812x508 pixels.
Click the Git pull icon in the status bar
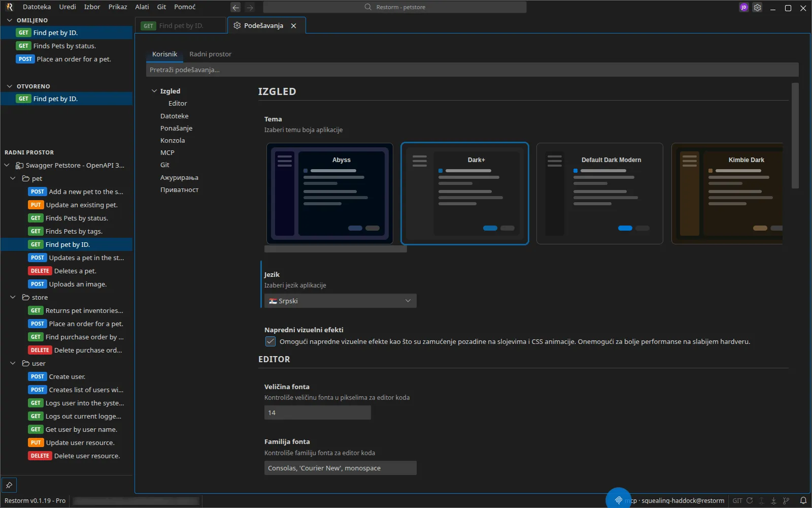coord(774,500)
